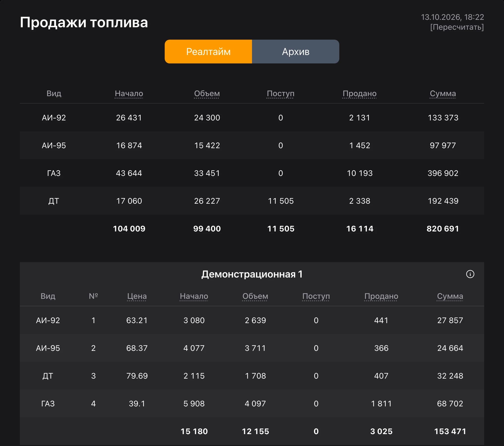Viewport: 504px width, 446px height.
Task: Click the station sold total 3 025
Action: 381,431
